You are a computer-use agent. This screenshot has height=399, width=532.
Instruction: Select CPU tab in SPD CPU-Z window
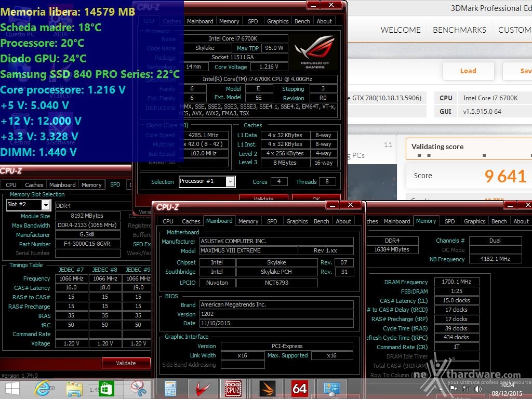click(11, 185)
